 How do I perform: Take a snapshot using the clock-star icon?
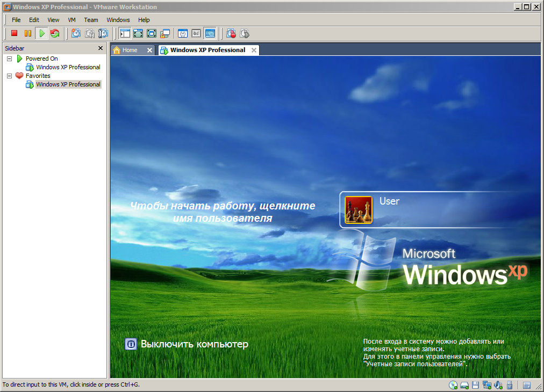pos(76,33)
